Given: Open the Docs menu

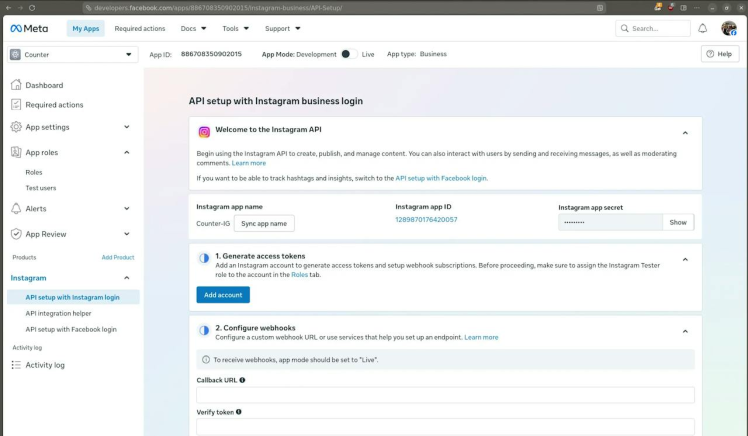Looking at the screenshot, I should coord(193,29).
